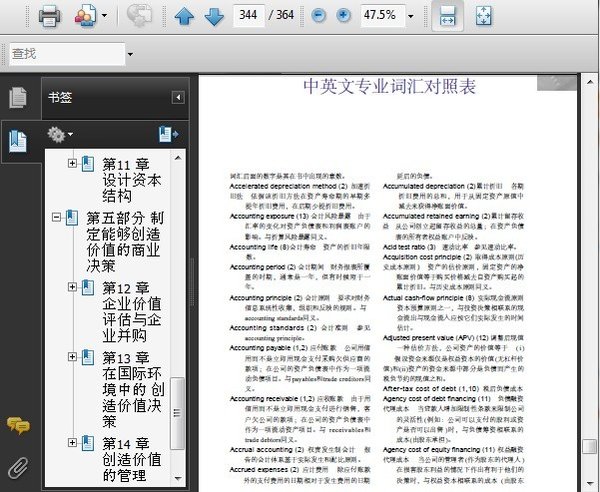Open bookmark 第14章 创造价值的管理
This screenshot has width=600, height=492.
(131, 459)
